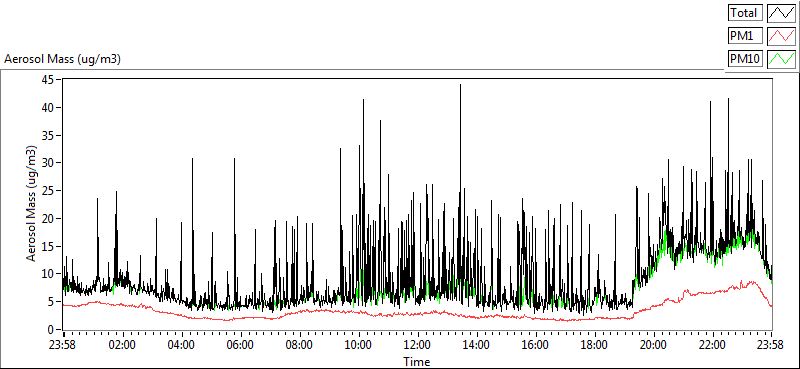This screenshot has height=369, width=800.
Task: Click the 20:00 time tick label
Action: 654,344
